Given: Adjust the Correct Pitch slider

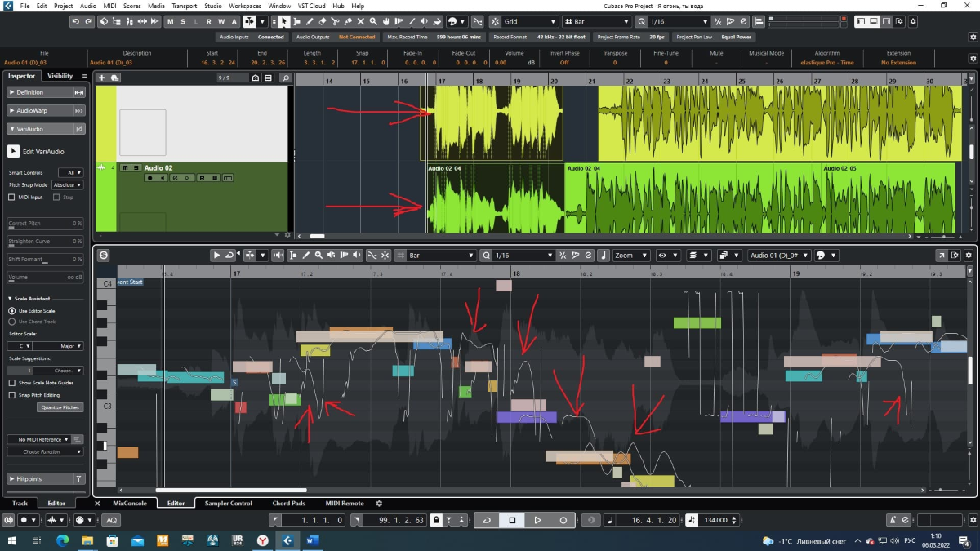Looking at the screenshot, I should click(46, 224).
